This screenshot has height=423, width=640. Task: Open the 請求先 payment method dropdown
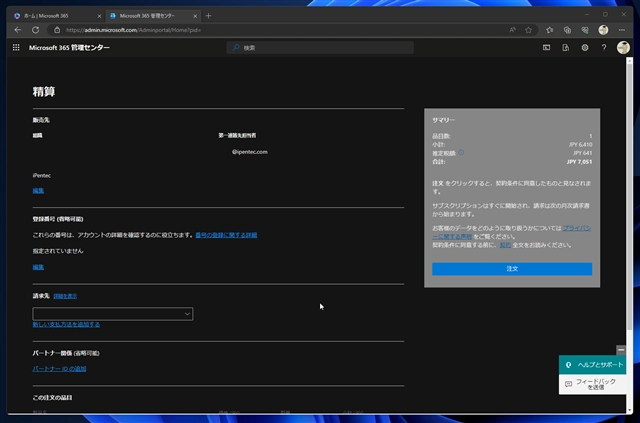pyautogui.click(x=113, y=314)
